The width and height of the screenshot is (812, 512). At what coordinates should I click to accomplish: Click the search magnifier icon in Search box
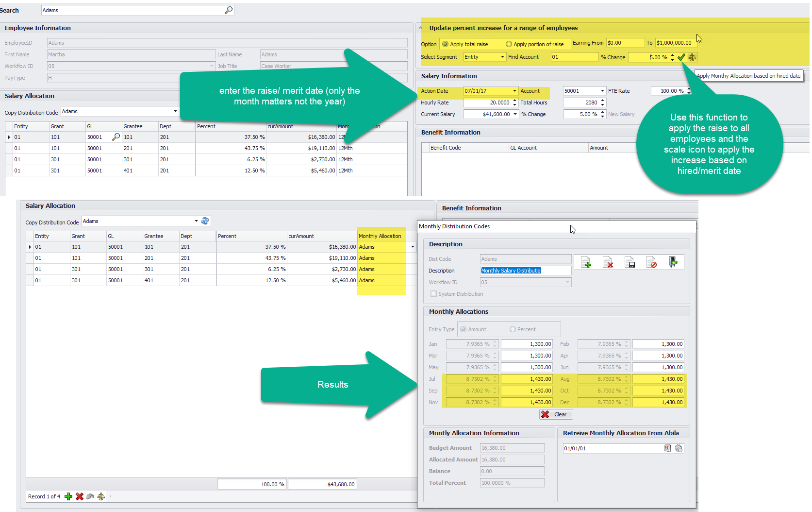click(229, 10)
